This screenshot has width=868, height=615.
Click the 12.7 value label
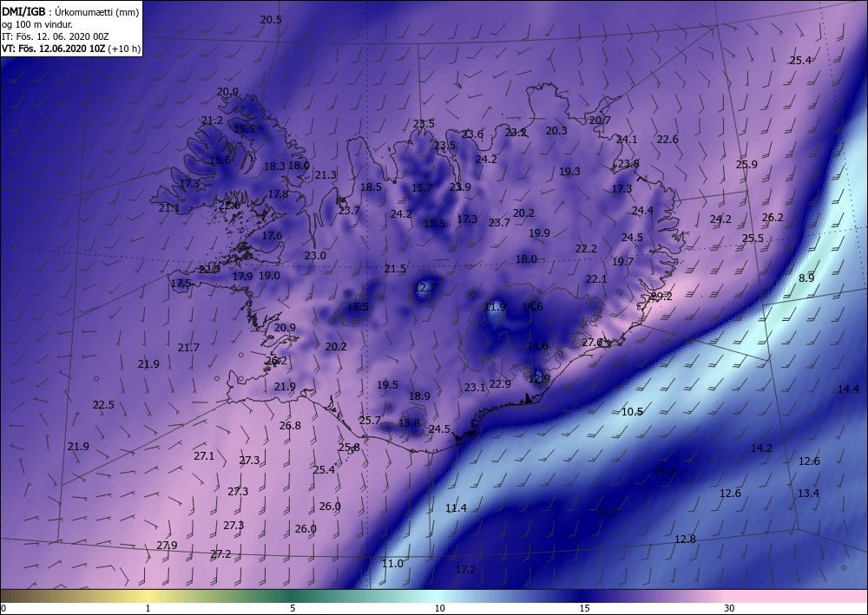click(x=424, y=288)
